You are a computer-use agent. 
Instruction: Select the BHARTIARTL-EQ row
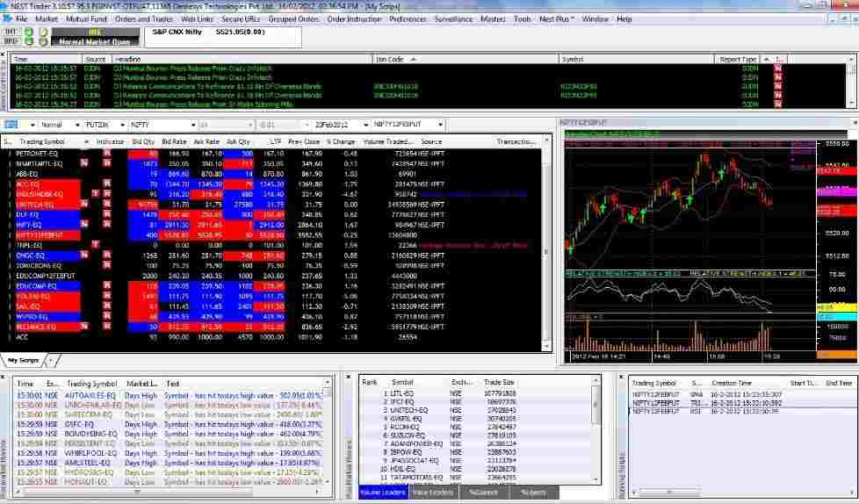coord(271,164)
